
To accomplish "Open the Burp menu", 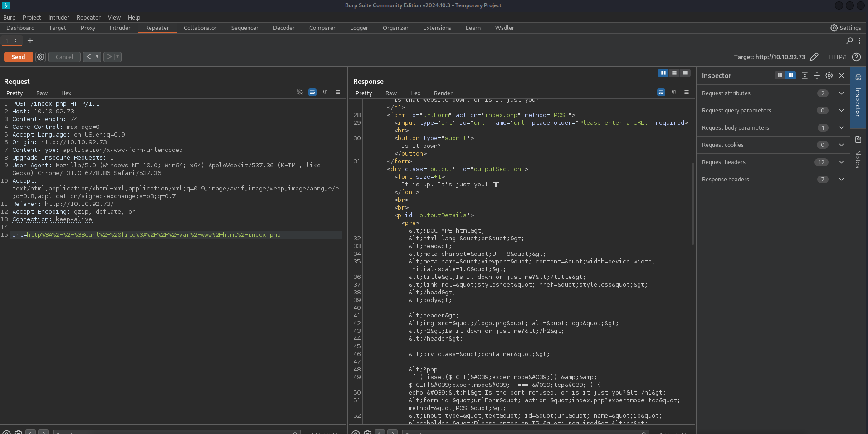I will tap(9, 17).
